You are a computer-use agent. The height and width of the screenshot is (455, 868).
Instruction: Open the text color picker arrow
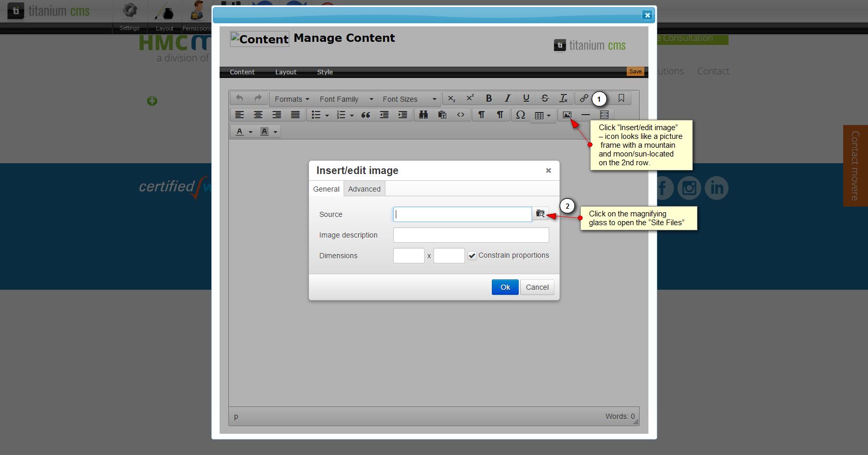tap(251, 132)
